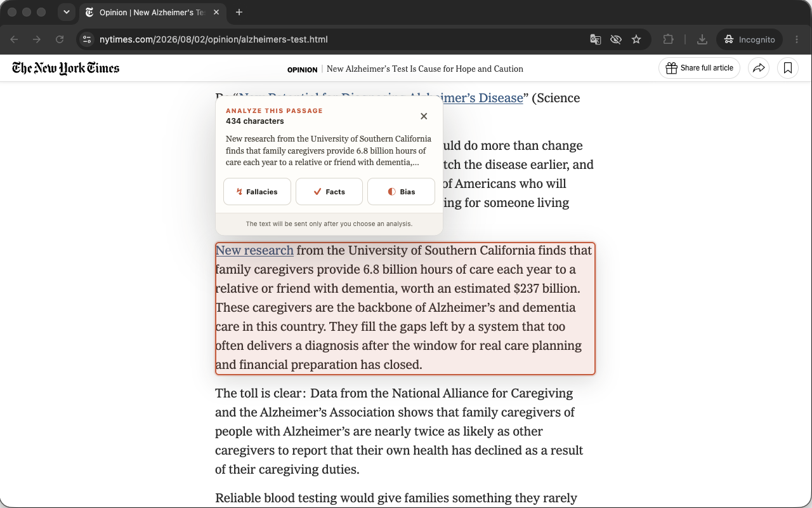
Task: Click the headline text in the top bar
Action: [425, 69]
